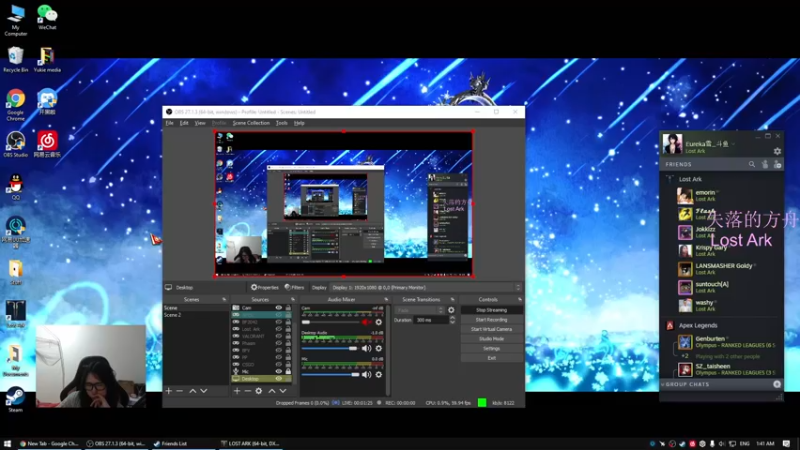Move the selected source down
This screenshot has width=800, height=450.
coord(283,391)
